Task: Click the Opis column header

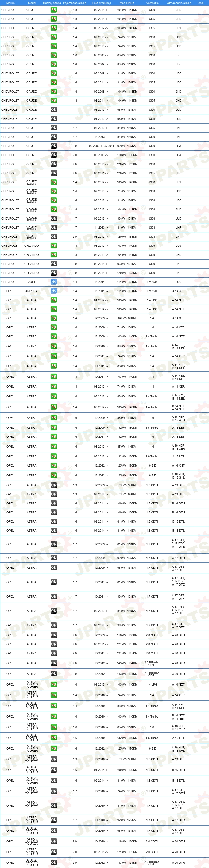Action: point(200,3)
